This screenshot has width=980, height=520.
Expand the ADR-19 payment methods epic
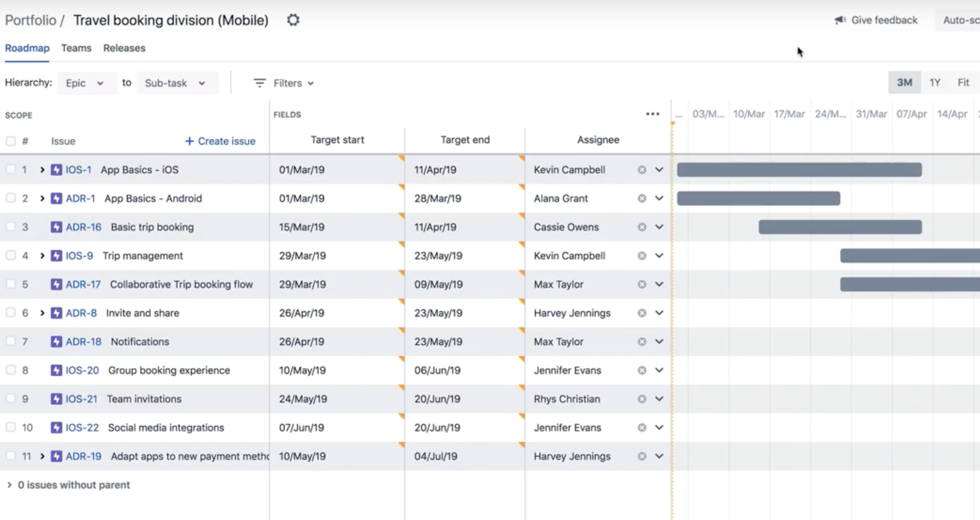tap(42, 456)
